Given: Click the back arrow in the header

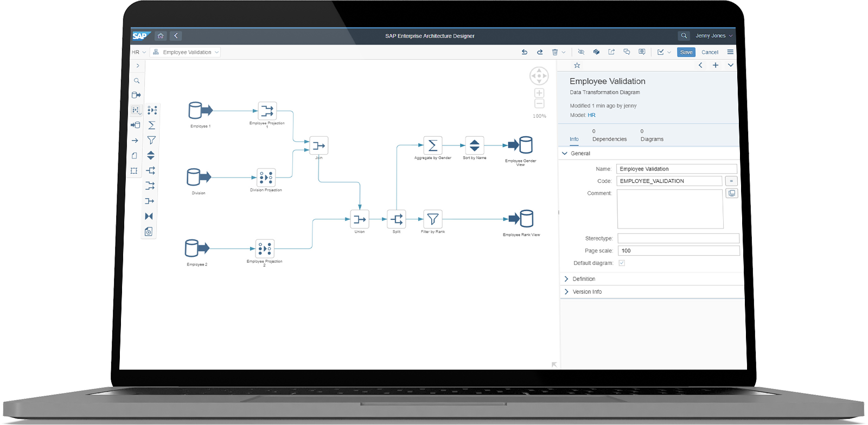Looking at the screenshot, I should pos(176,36).
